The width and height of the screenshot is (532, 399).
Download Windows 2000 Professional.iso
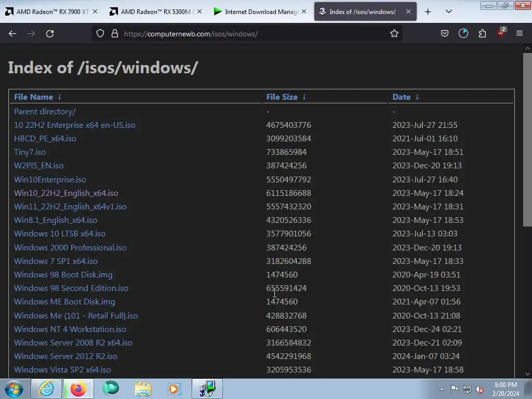[70, 247]
